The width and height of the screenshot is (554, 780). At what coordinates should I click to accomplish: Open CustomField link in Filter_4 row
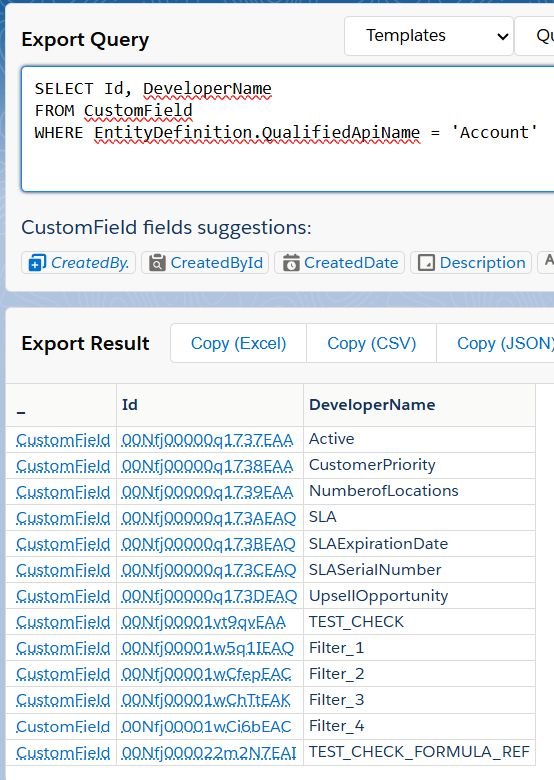click(63, 726)
